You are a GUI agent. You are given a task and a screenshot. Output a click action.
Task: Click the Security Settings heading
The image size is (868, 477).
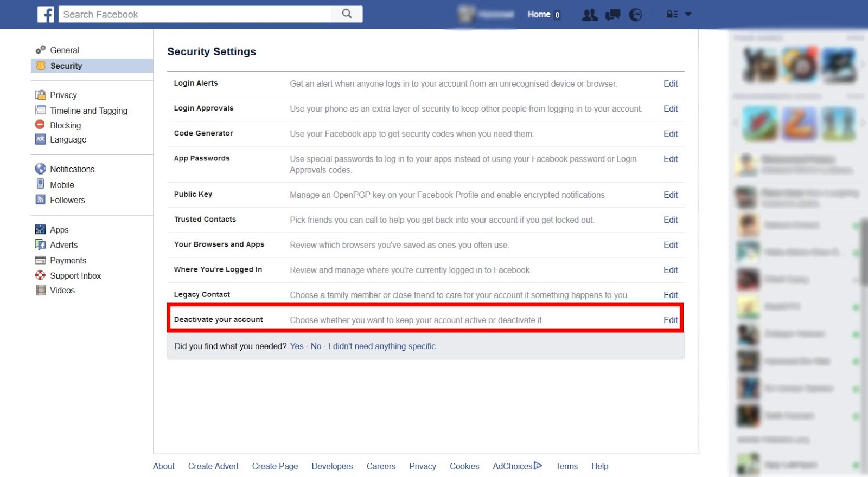pyautogui.click(x=212, y=51)
